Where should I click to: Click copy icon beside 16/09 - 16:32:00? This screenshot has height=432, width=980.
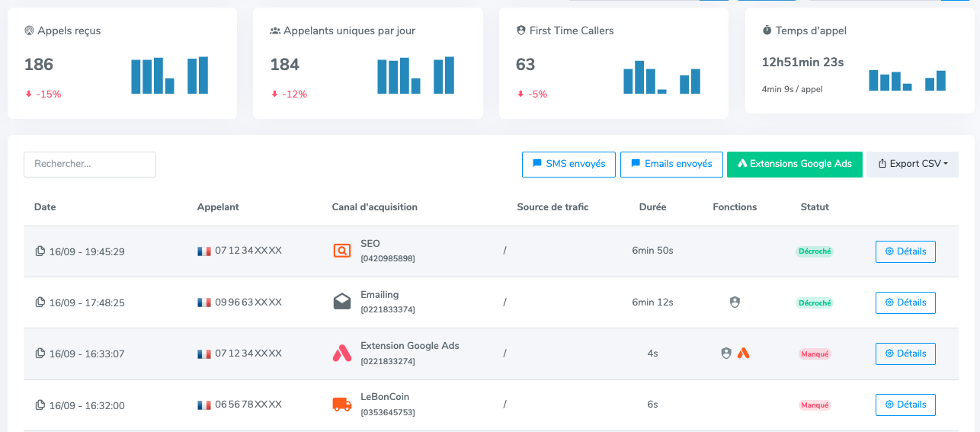(x=40, y=405)
